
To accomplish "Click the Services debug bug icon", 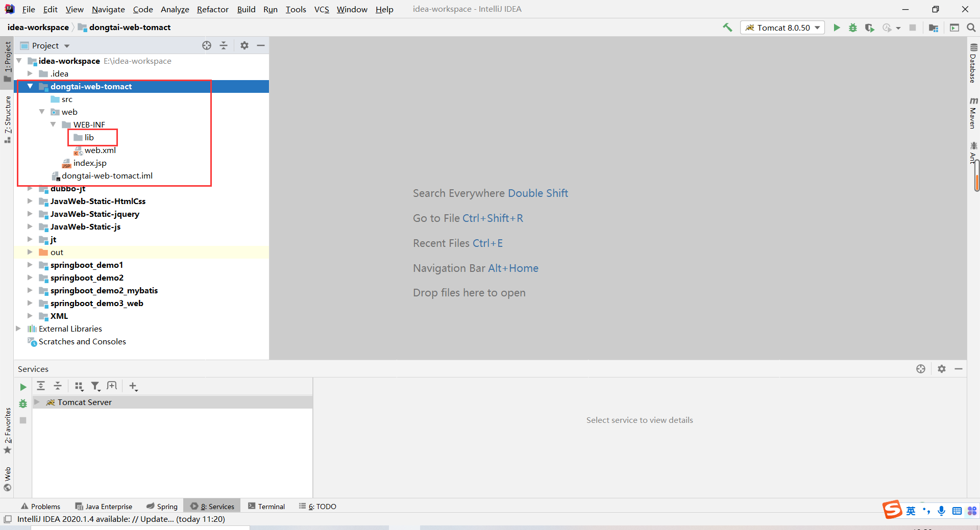I will coord(23,403).
